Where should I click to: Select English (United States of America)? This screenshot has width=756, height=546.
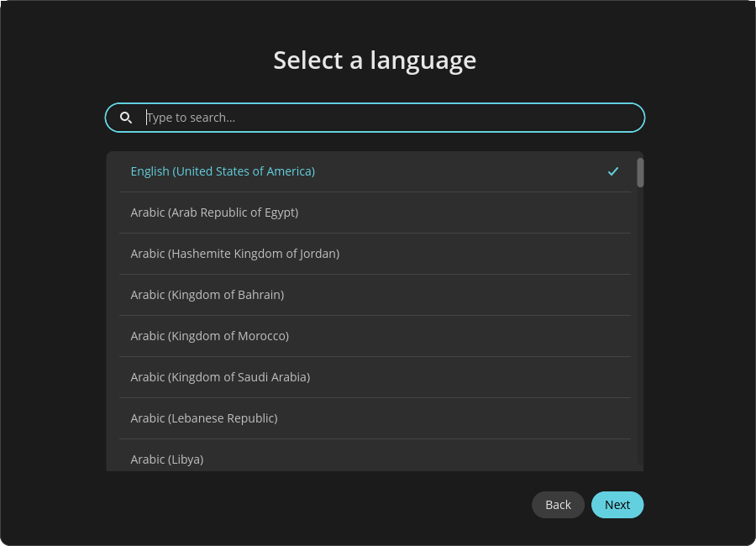click(223, 171)
